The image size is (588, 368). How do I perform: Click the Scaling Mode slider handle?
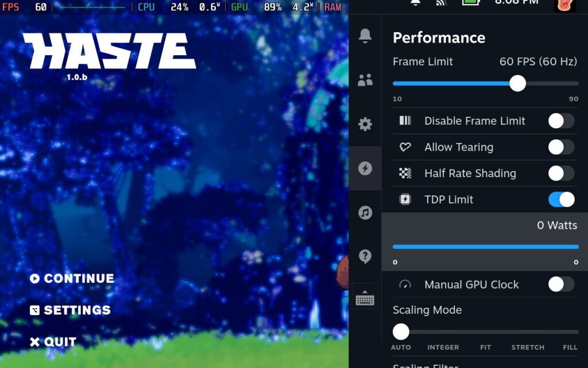tap(401, 332)
